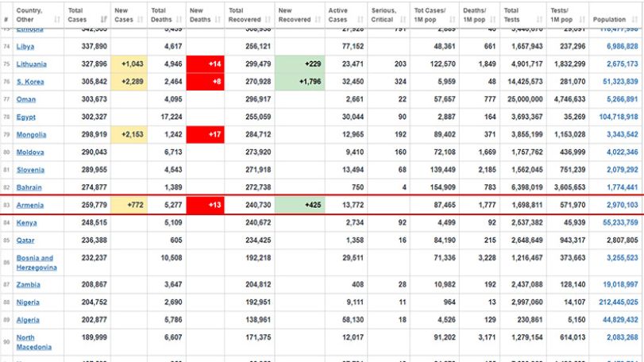Sort by Total Cases column sort icon
The width and height of the screenshot is (644, 362).
click(103, 19)
